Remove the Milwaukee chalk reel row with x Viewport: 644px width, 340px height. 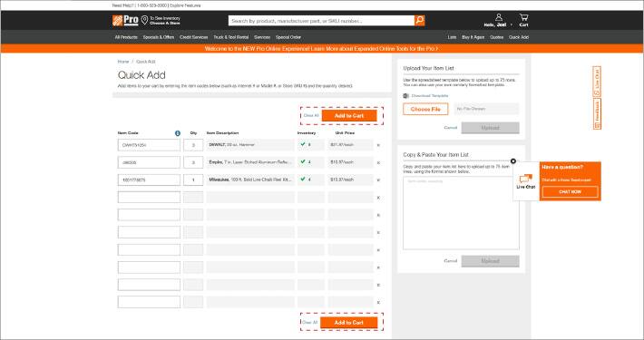pos(378,180)
